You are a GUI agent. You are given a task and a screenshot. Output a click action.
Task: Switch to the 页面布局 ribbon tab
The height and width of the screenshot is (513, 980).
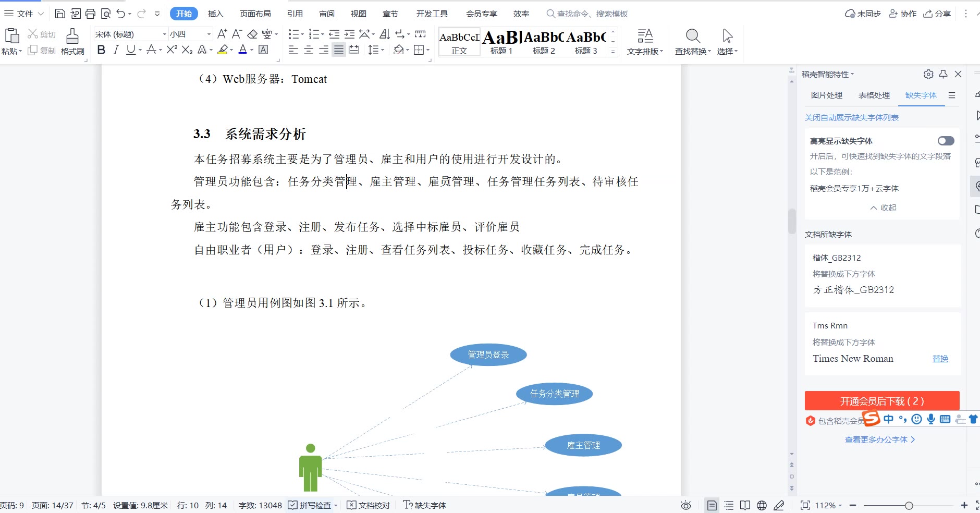255,14
